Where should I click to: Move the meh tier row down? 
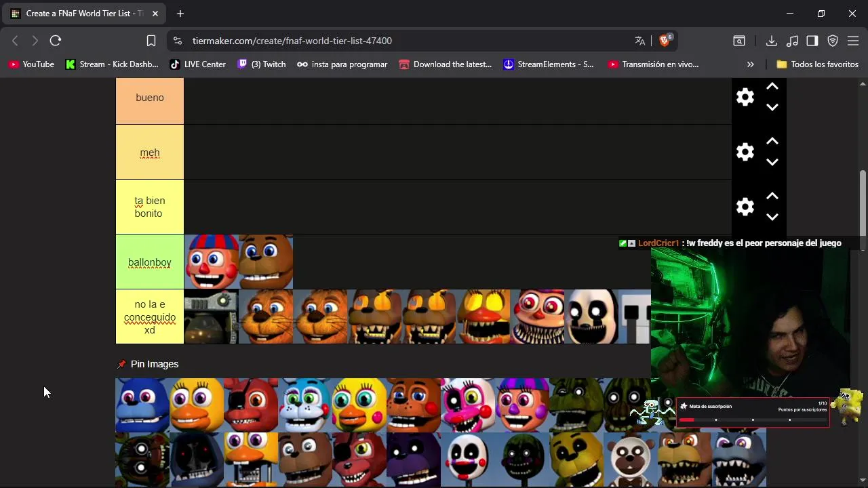772,162
